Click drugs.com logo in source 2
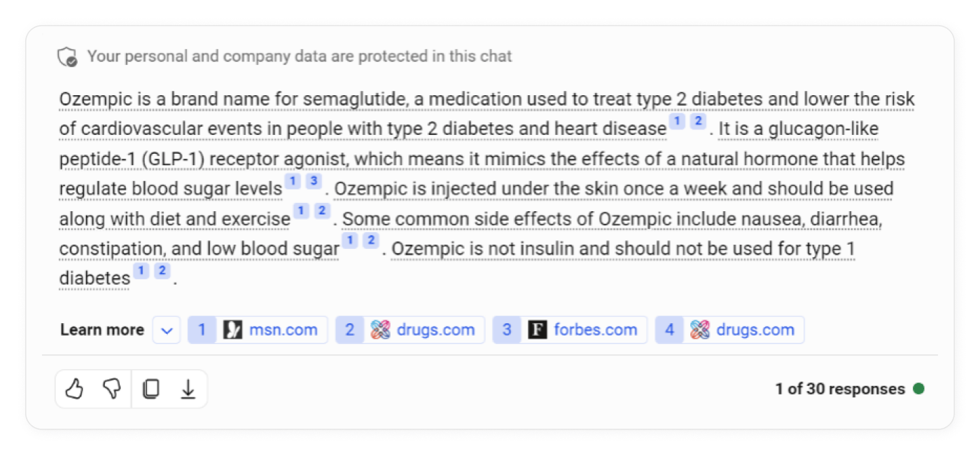The width and height of the screenshot is (980, 456). (380, 330)
